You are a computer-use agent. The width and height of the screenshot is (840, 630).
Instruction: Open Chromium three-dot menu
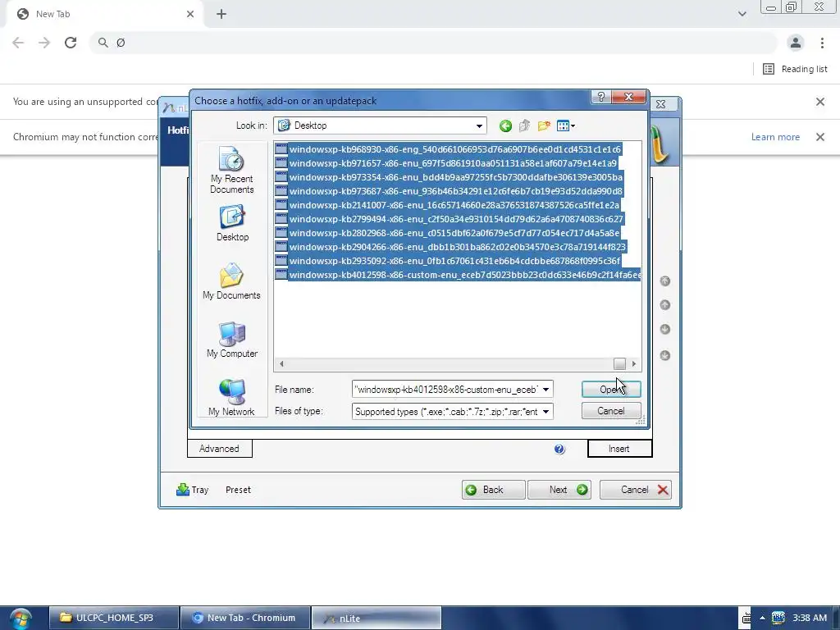click(822, 43)
